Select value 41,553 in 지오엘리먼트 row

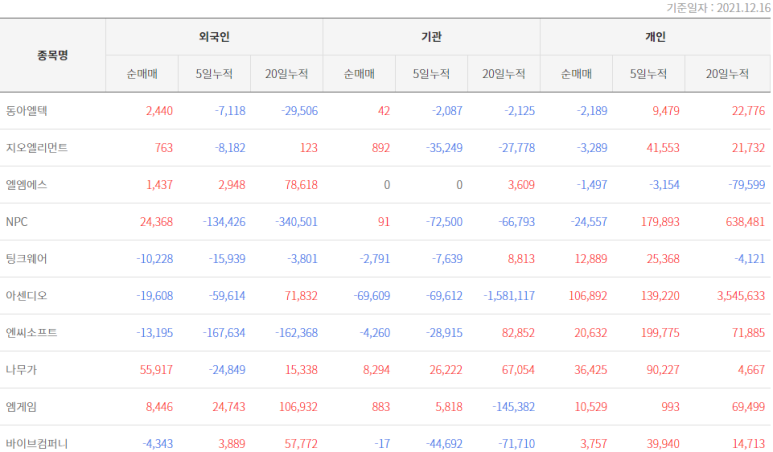pyautogui.click(x=663, y=148)
